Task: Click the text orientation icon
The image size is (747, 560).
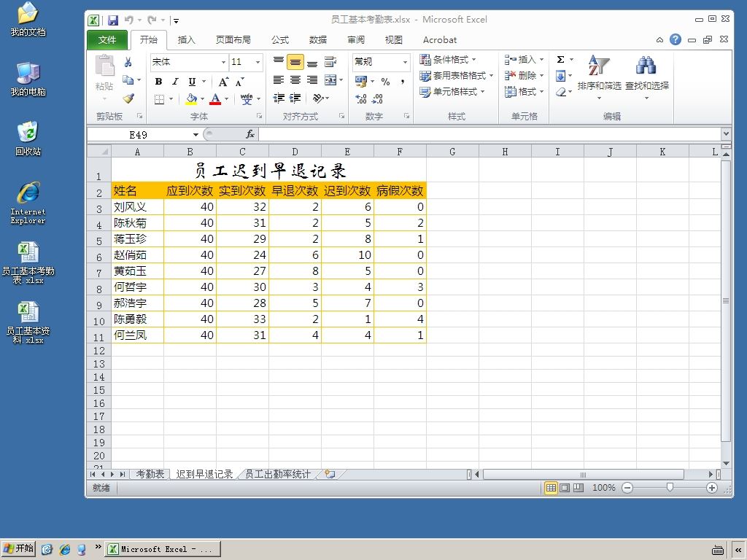Action: (x=318, y=98)
